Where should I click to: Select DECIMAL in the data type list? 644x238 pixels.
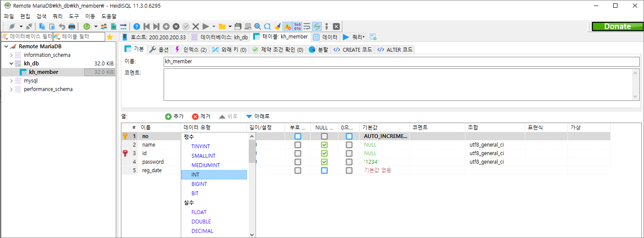point(214,231)
